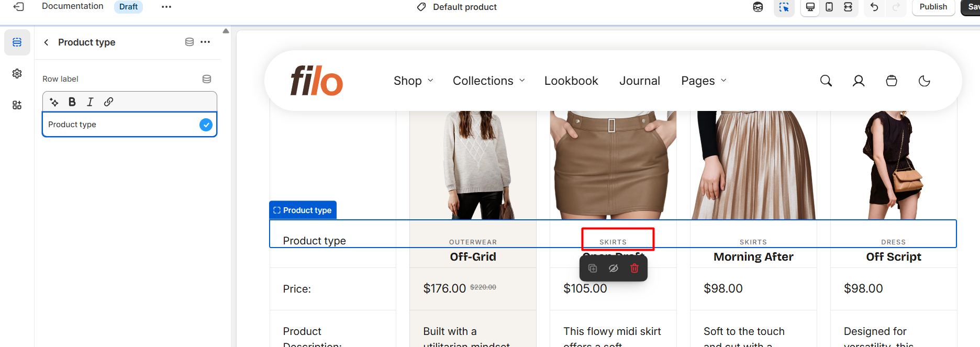Viewport: 980px width, 347px height.
Task: Open the top bar three-dot menu
Action: [x=166, y=7]
